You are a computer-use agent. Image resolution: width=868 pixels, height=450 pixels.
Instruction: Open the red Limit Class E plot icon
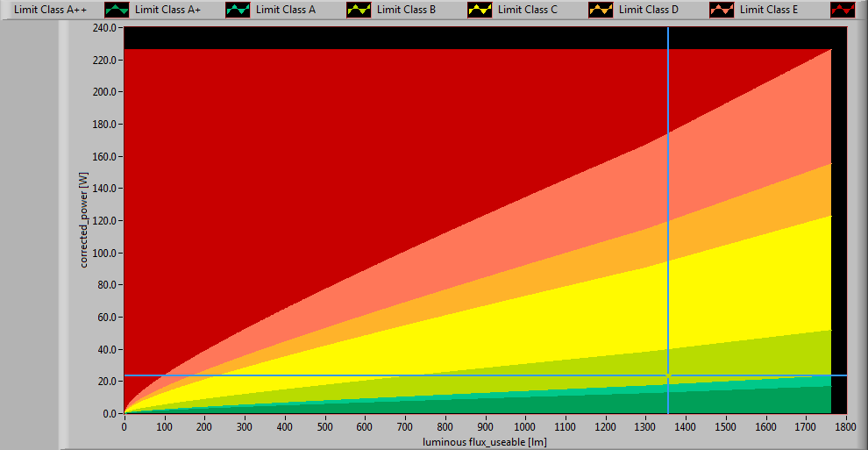point(843,10)
